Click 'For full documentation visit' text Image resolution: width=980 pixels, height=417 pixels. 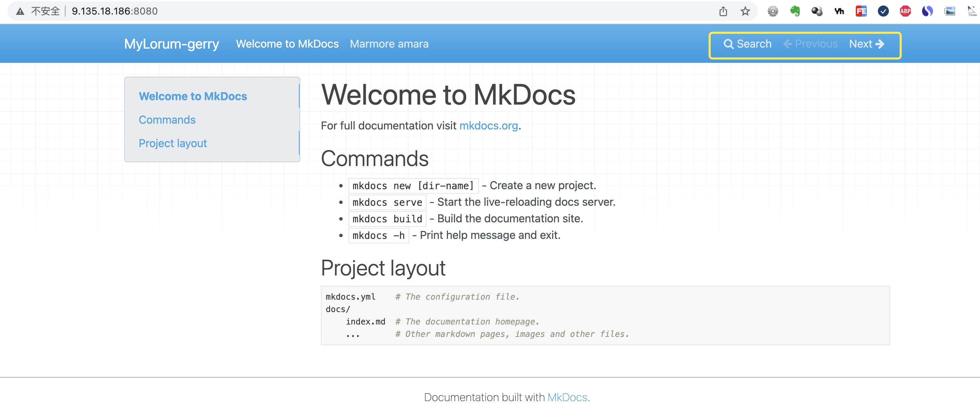tap(389, 126)
